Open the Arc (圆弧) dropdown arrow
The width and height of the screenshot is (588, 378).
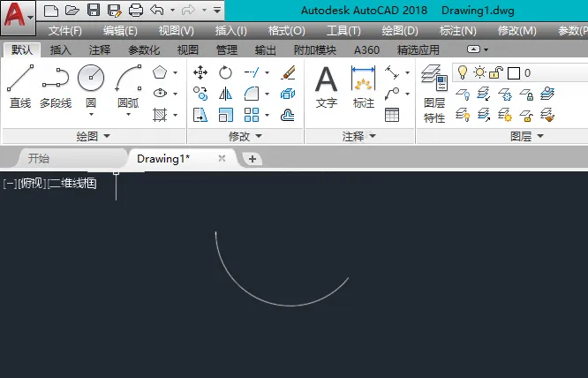coord(128,115)
